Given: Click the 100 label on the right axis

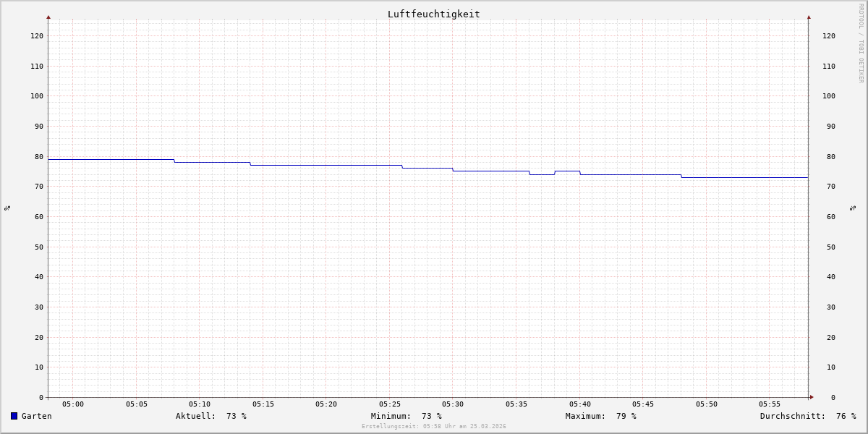Looking at the screenshot, I should 829,95.
